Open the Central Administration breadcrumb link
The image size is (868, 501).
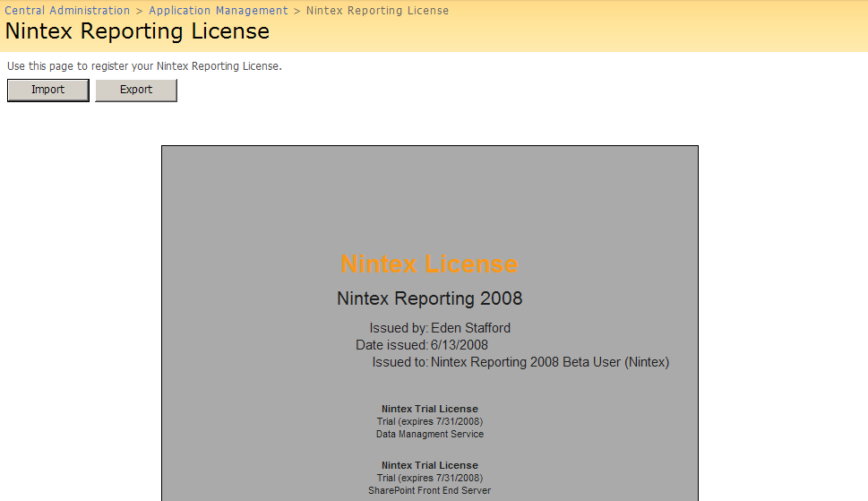coord(67,11)
